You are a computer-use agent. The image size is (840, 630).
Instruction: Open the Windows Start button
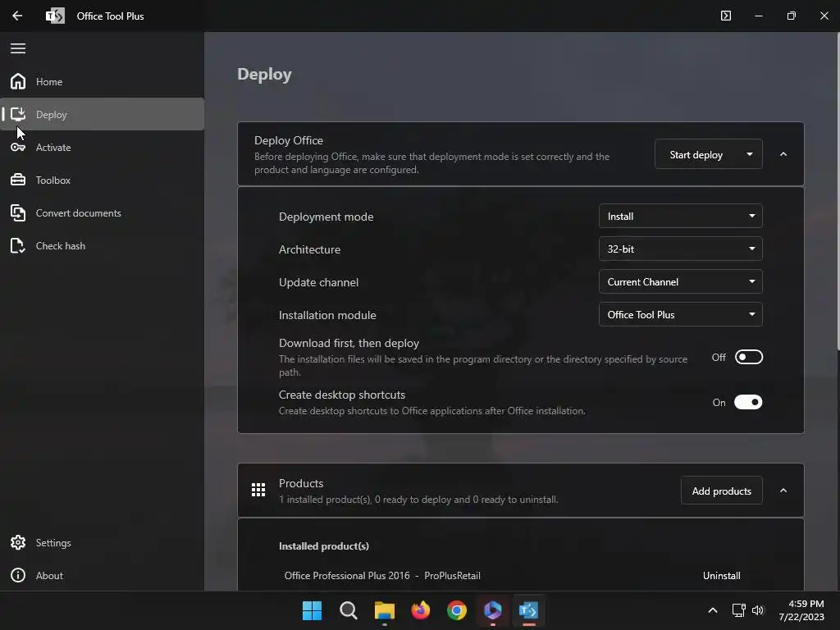[312, 610]
